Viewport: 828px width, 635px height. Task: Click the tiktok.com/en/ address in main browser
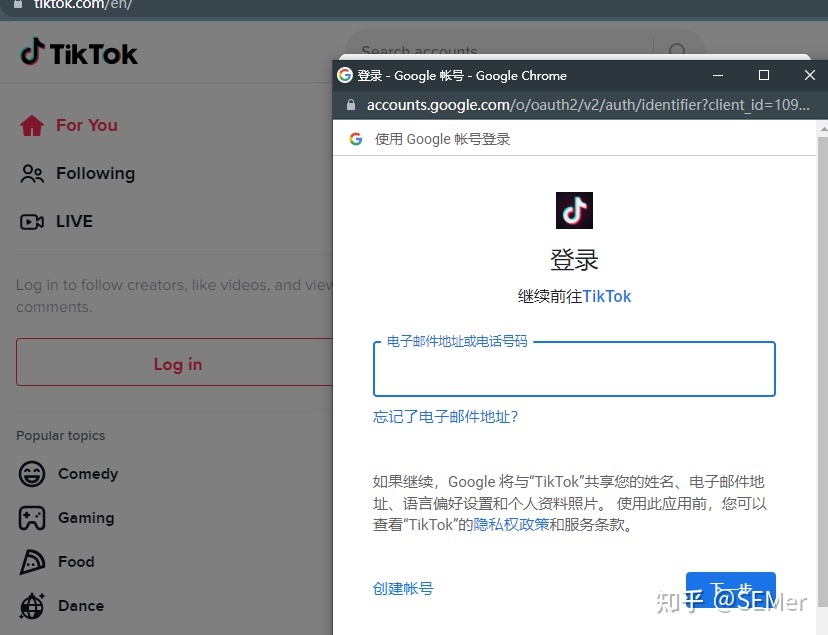click(x=83, y=5)
